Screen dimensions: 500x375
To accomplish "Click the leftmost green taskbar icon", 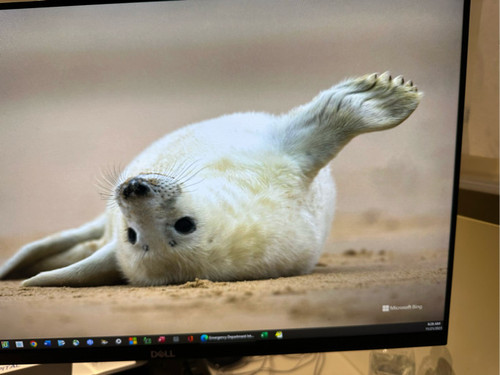I will pyautogui.click(x=5, y=344).
